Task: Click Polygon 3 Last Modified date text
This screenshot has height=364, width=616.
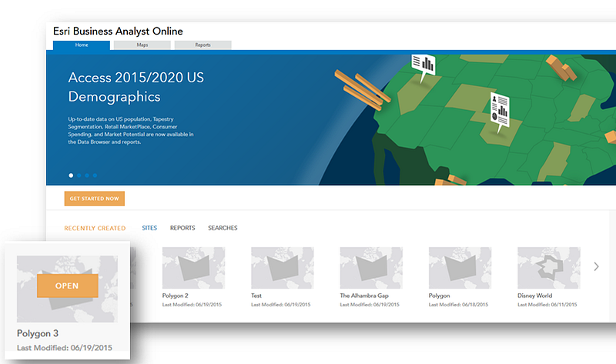Action: (x=65, y=348)
